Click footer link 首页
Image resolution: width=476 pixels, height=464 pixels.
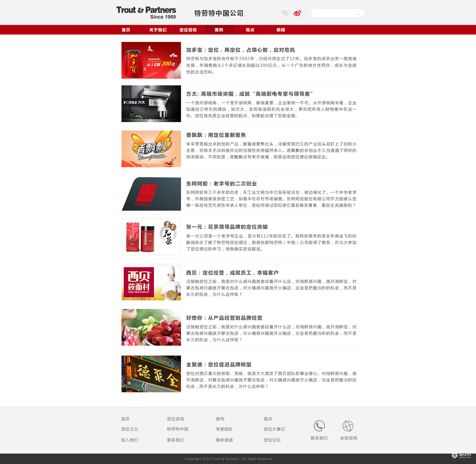pyautogui.click(x=125, y=419)
